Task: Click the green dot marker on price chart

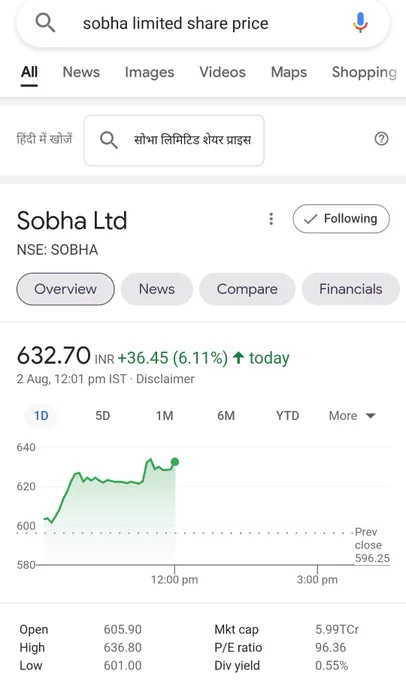Action: (x=175, y=462)
